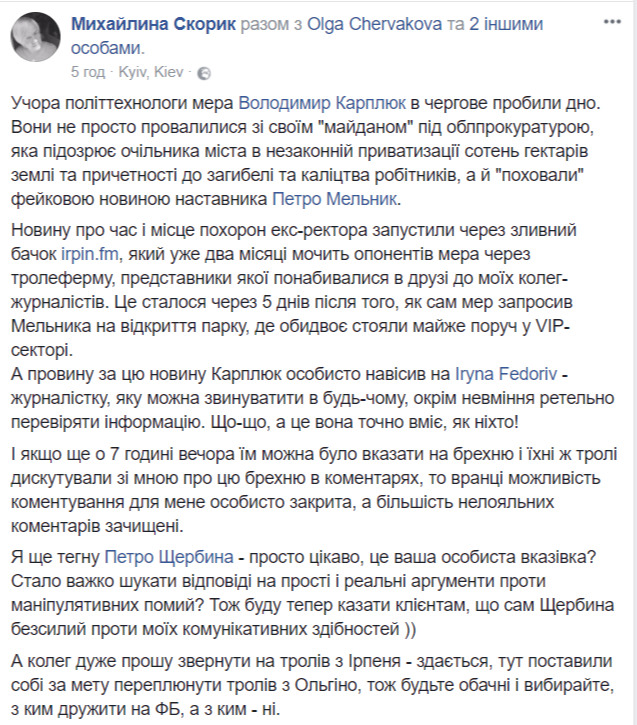Follow the Володимир Карплюк mention
This screenshot has width=637, height=725.
(x=322, y=103)
